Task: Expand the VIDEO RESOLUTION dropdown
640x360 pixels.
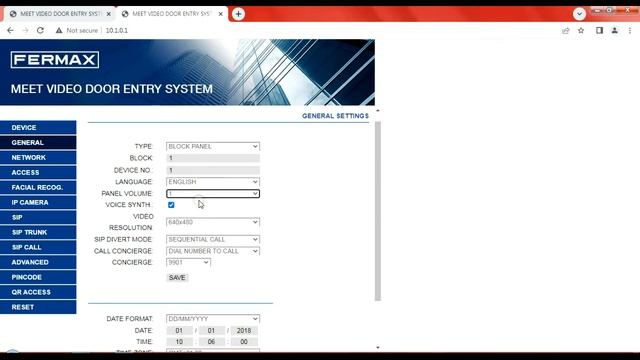Action: (213, 222)
